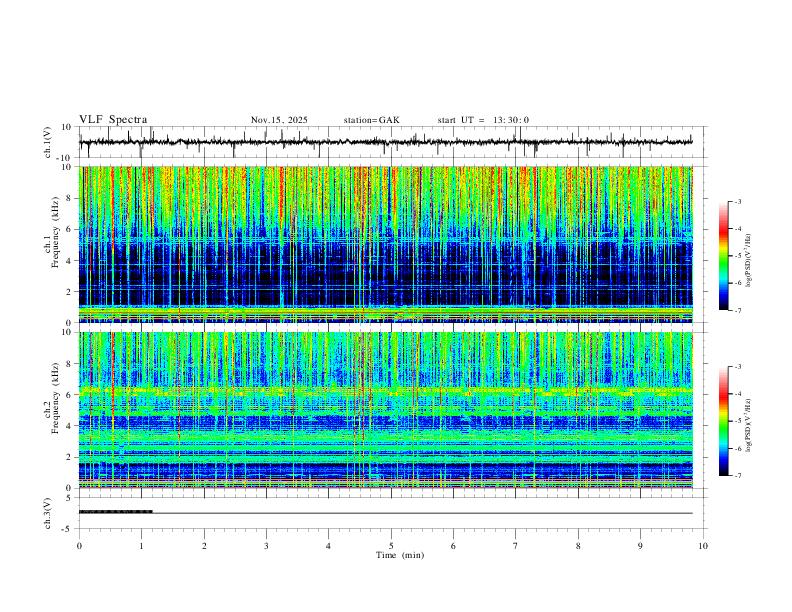Click "-7" on the upper color bar
The image size is (792, 612).
click(737, 311)
